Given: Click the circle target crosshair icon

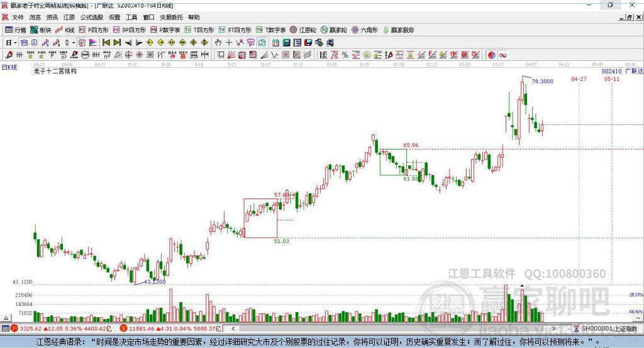Looking at the screenshot, I should coord(128,55).
